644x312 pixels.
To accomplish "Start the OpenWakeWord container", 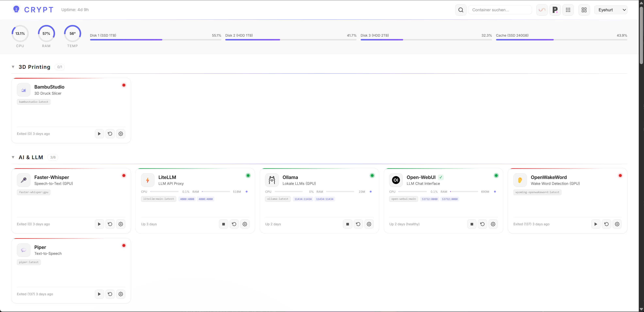I will click(596, 224).
